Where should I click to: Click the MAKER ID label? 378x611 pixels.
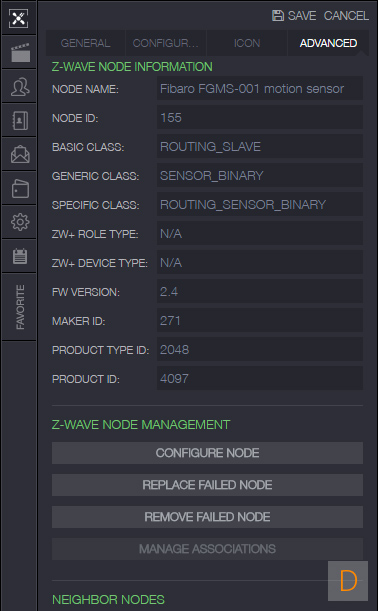pos(79,321)
